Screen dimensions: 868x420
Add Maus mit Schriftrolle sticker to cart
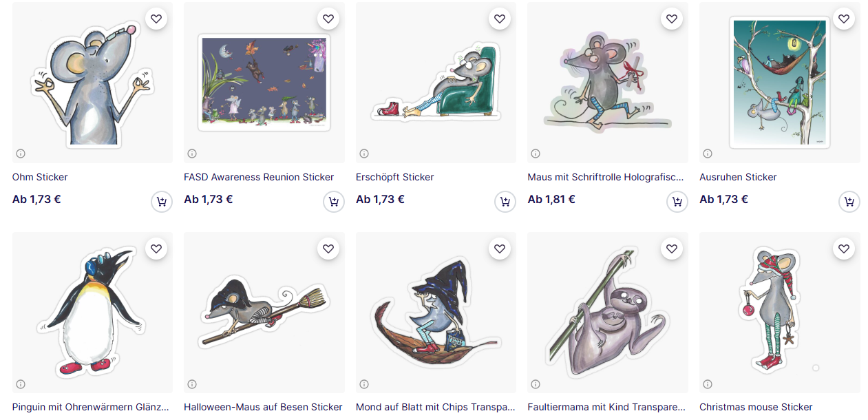coord(677,202)
